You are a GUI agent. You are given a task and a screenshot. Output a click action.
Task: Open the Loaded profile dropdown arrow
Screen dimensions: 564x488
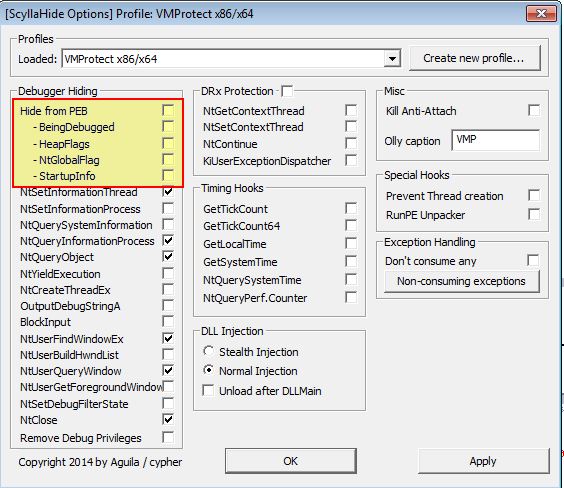pos(392,59)
